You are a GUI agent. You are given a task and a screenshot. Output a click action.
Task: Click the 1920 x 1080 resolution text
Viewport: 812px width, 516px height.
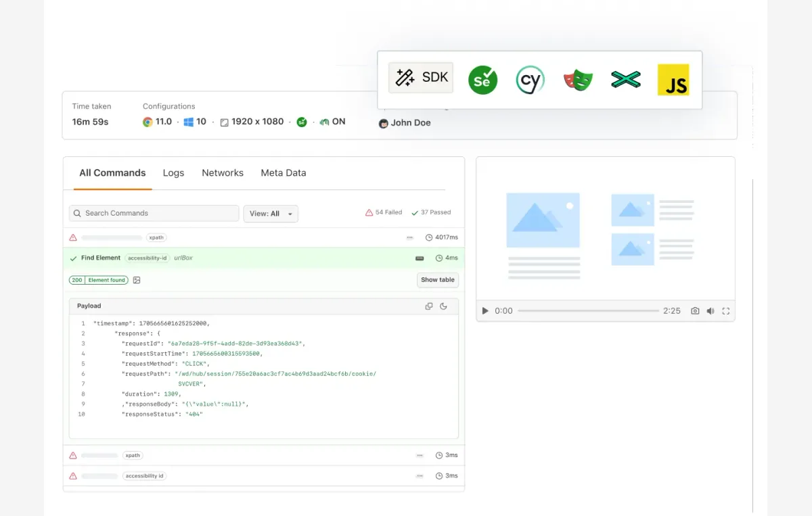(x=258, y=122)
